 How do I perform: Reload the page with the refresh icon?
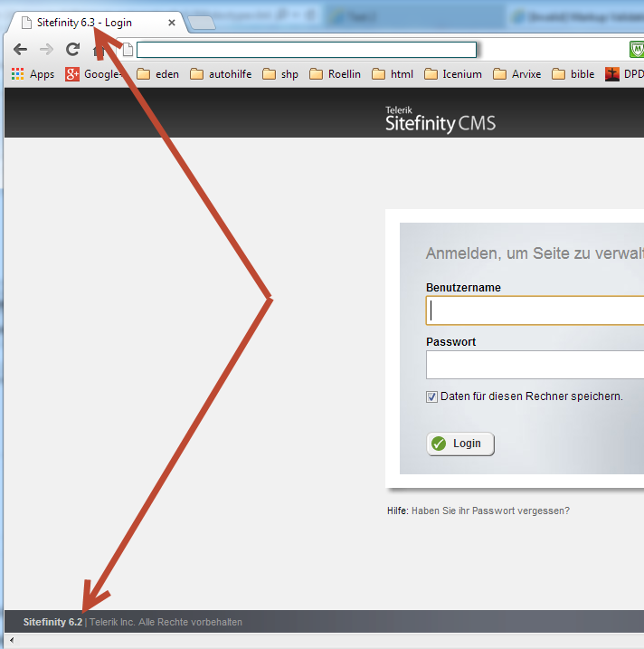73,49
